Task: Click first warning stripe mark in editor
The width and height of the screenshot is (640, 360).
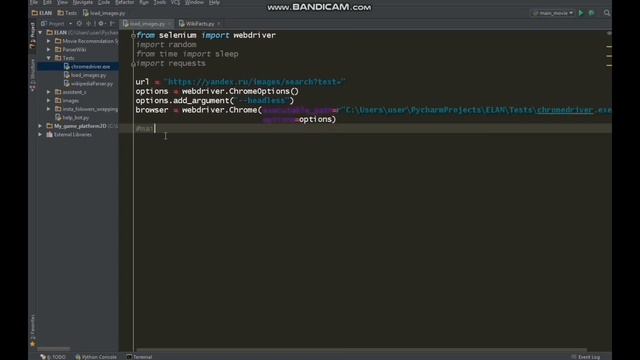Action: coord(609,47)
